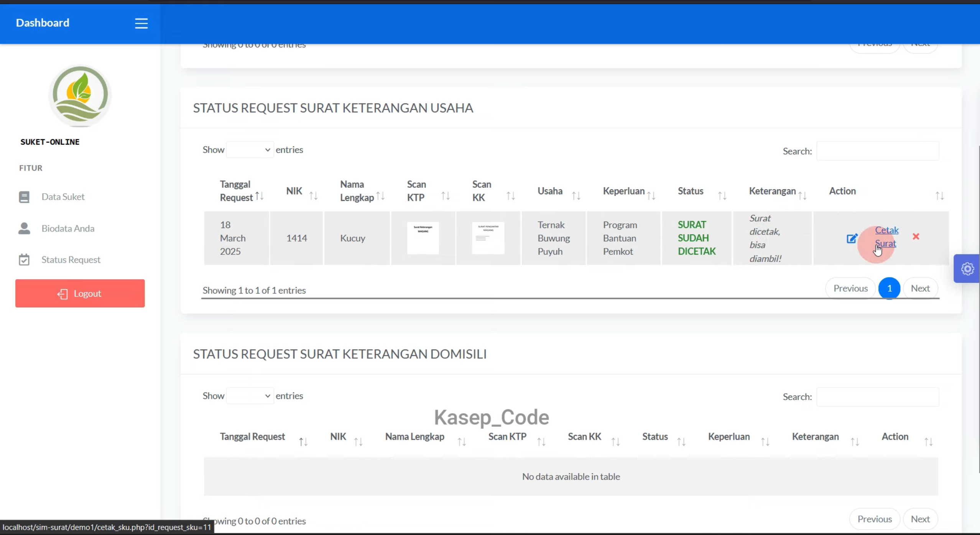Toggle the hamburger sidebar menu icon
The width and height of the screenshot is (980, 535).
click(141, 23)
